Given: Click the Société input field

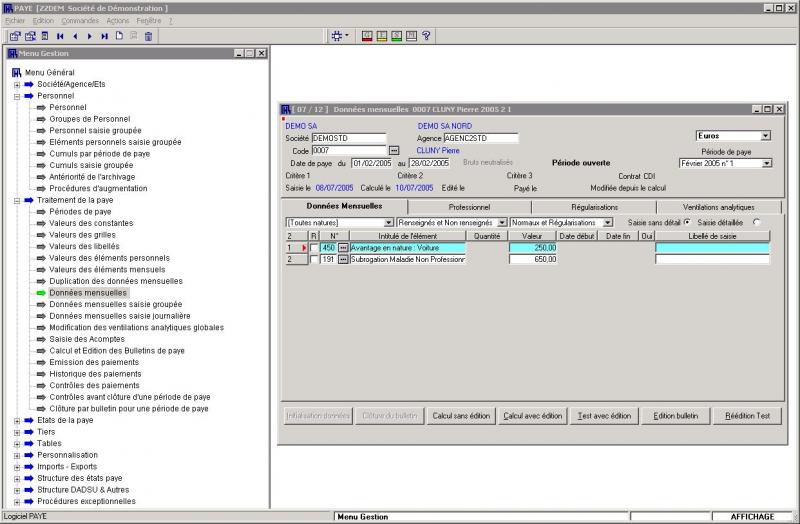Looking at the screenshot, I should (x=348, y=138).
